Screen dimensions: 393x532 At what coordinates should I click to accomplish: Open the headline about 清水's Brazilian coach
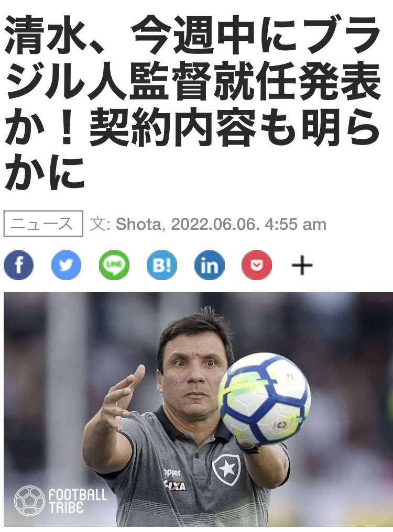pyautogui.click(x=193, y=103)
